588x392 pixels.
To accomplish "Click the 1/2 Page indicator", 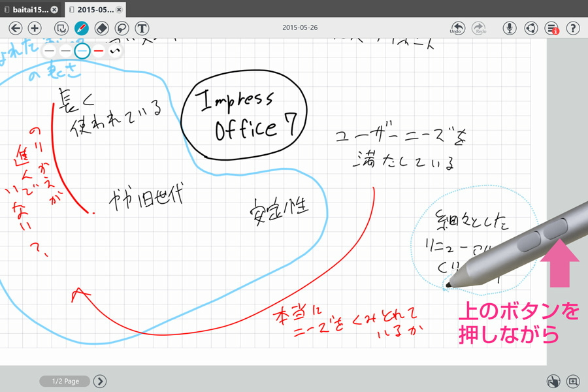I will point(65,382).
